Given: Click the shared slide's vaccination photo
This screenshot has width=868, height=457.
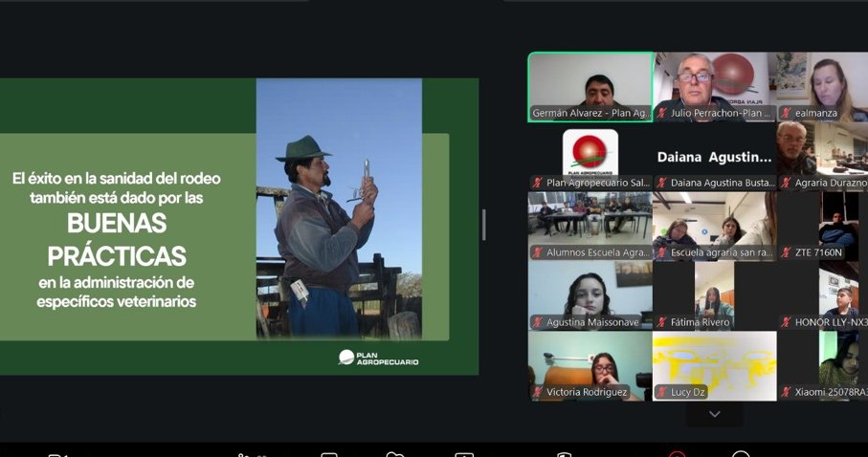Looking at the screenshot, I should 339,208.
